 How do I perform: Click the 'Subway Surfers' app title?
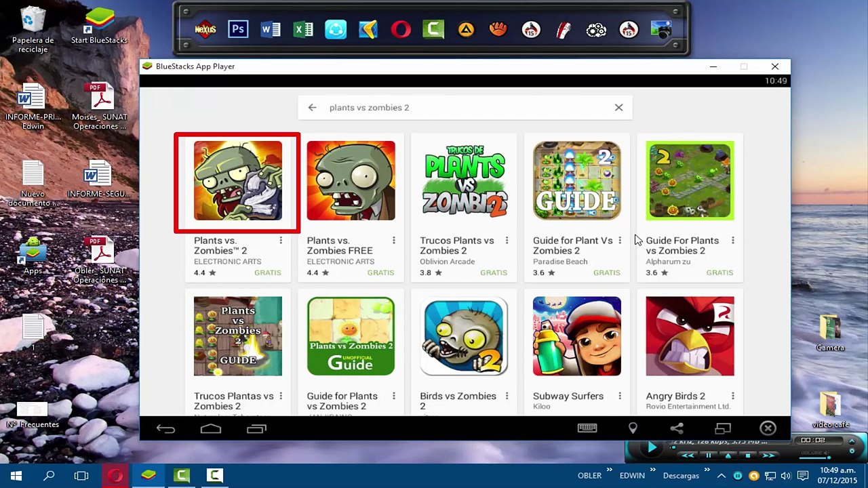(x=568, y=396)
